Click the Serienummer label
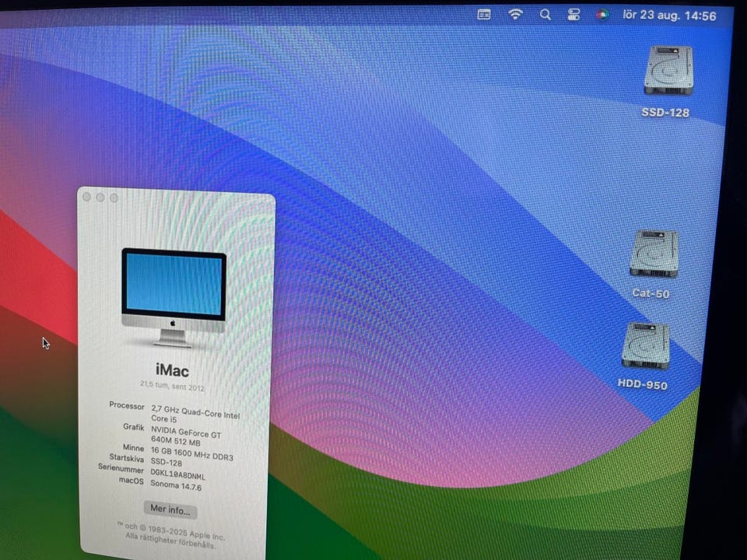This screenshot has height=560, width=747. [x=121, y=468]
